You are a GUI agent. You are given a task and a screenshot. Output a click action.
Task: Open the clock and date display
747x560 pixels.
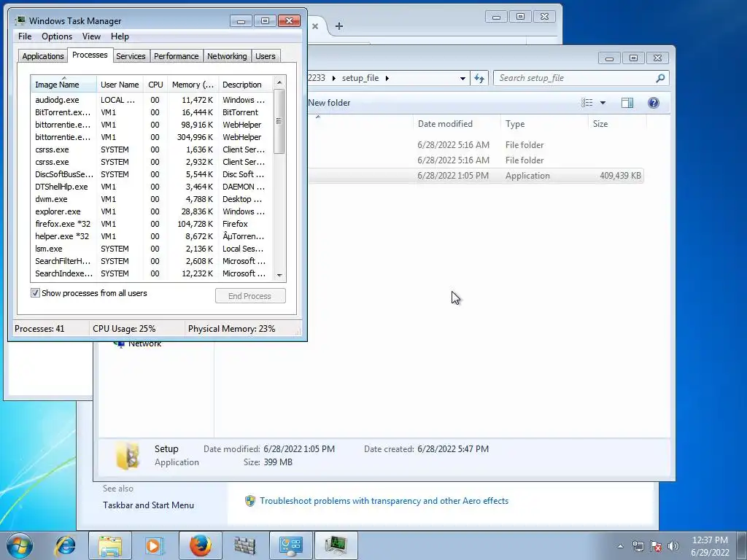[710, 546]
